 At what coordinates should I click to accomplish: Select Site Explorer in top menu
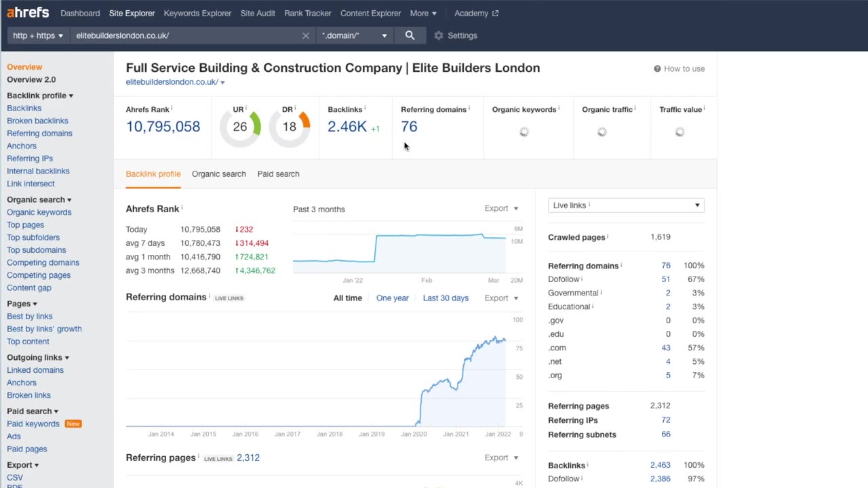(x=132, y=14)
